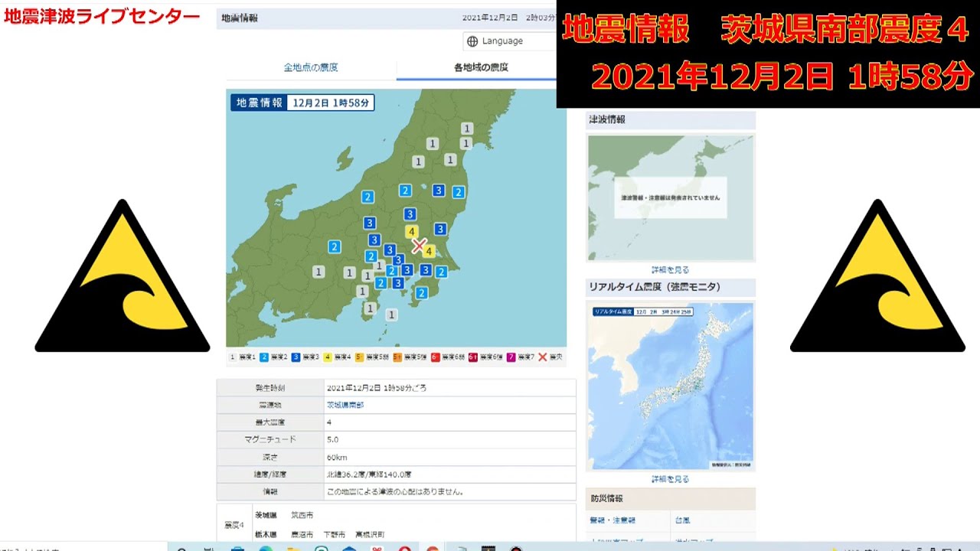Click the right tsunami warning triangle icon
Image resolution: width=980 pixels, height=551 pixels.
(877, 279)
